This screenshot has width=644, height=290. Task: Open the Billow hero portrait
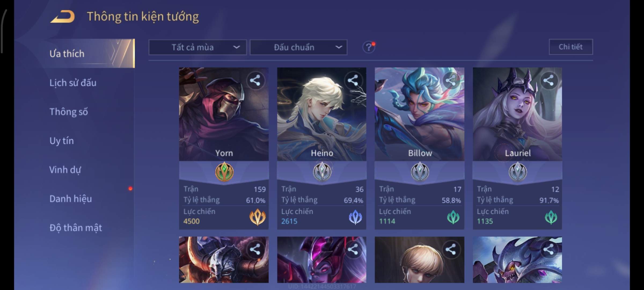point(419,114)
